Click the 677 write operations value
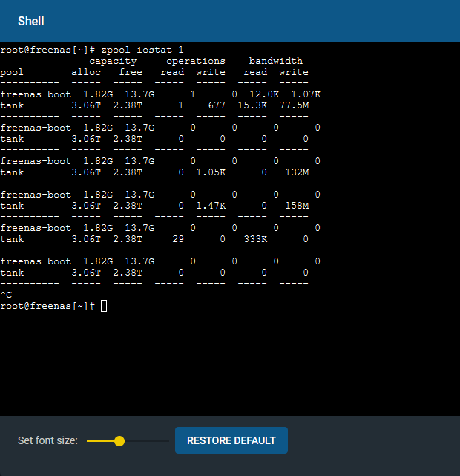This screenshot has height=476, width=460. 217,105
